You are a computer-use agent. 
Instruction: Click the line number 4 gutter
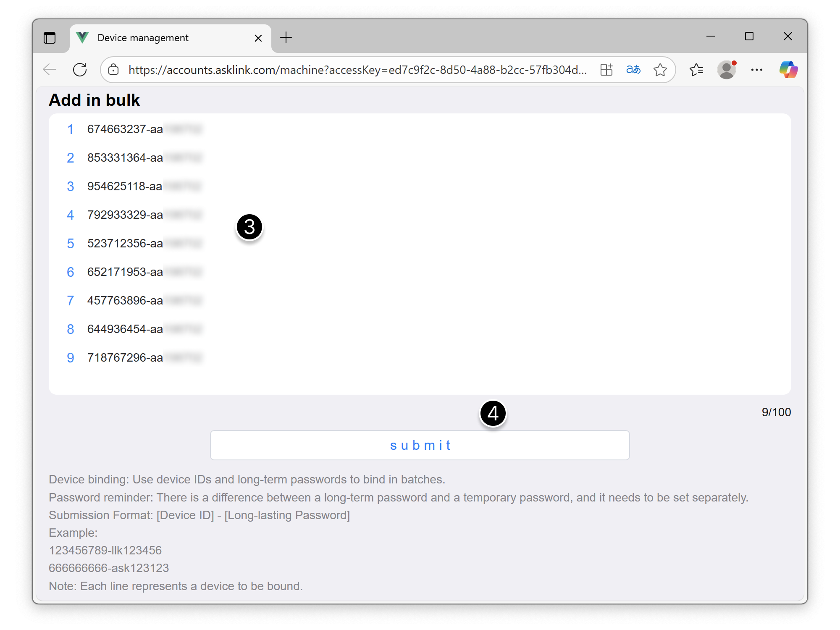pos(70,215)
